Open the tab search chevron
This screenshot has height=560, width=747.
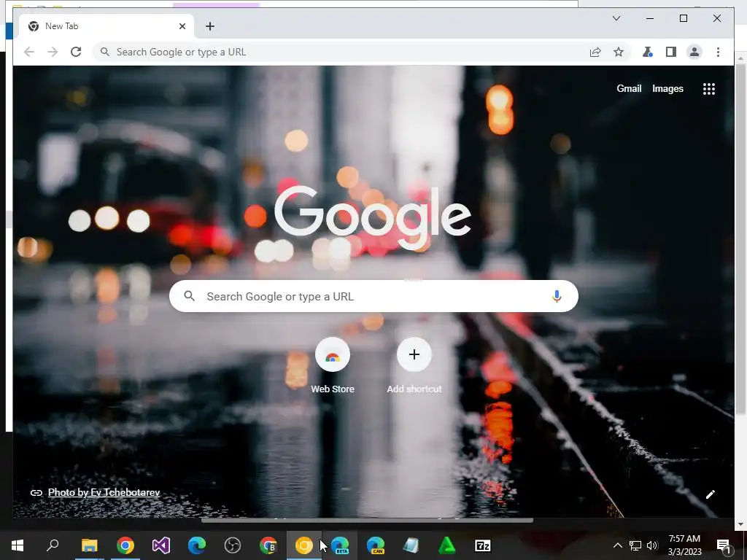[x=616, y=18]
